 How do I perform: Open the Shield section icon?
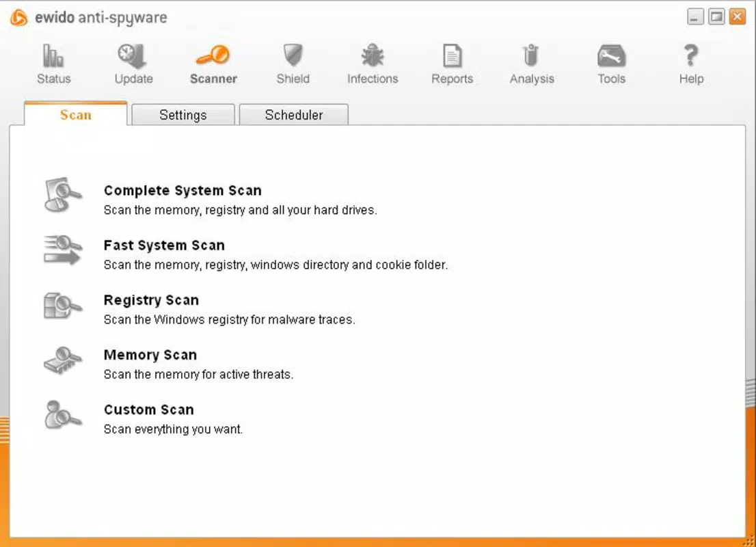point(293,55)
